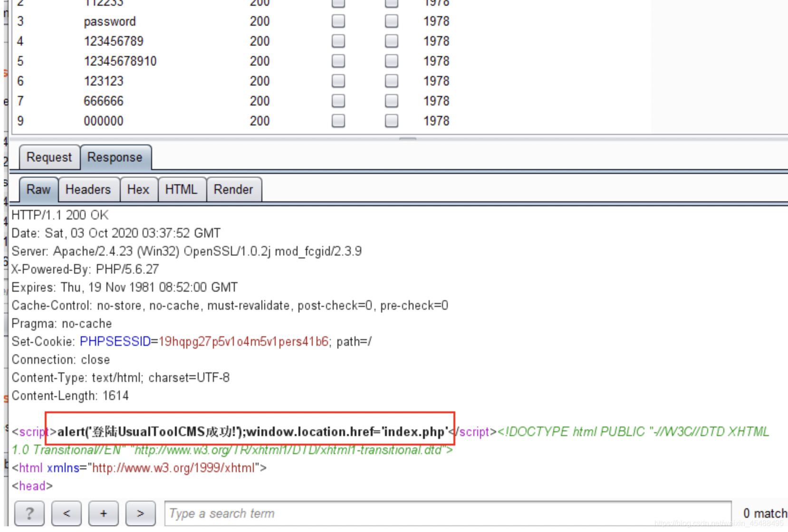Open the Hex view tab
This screenshot has height=532, width=788.
tap(138, 190)
